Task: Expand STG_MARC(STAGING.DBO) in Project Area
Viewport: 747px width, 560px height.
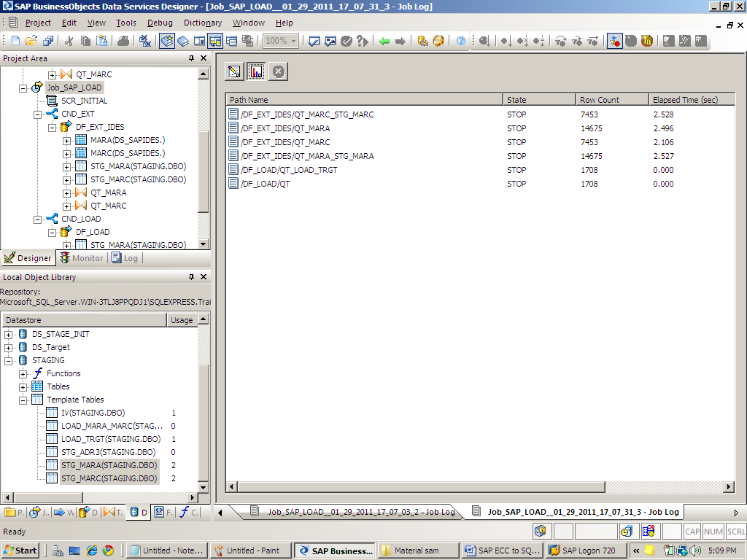Action: coord(66,180)
